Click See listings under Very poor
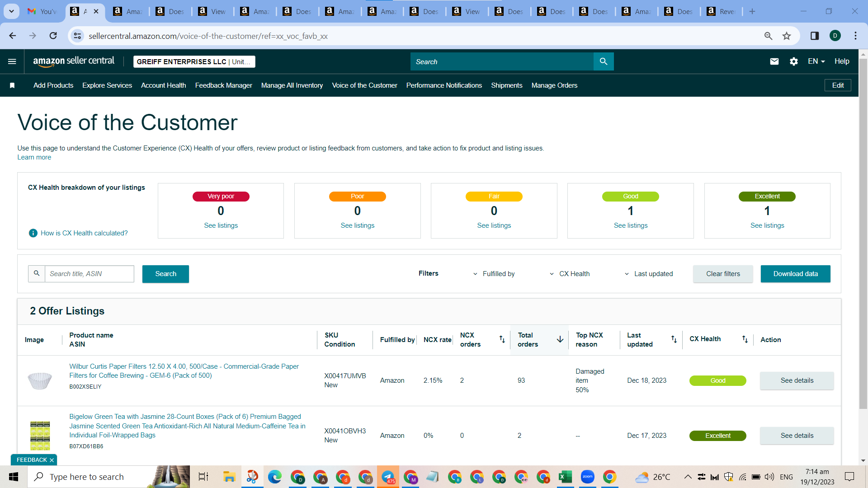 point(221,225)
